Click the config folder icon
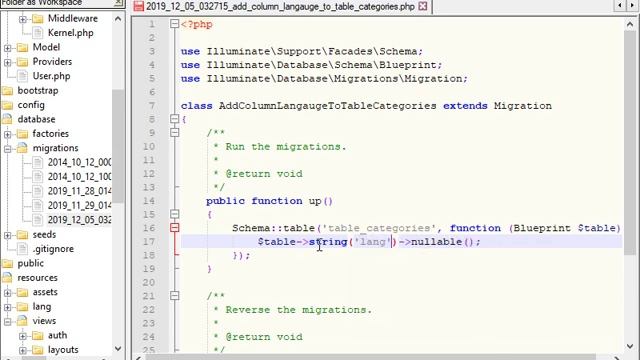640x360 pixels. 7,105
